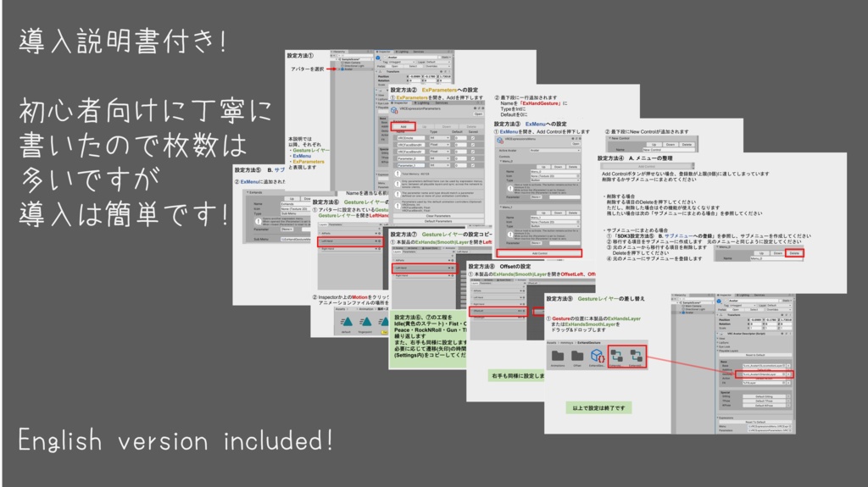Click the ExHands Name field in step ⑤
This screenshot has height=487, width=868.
(x=296, y=203)
